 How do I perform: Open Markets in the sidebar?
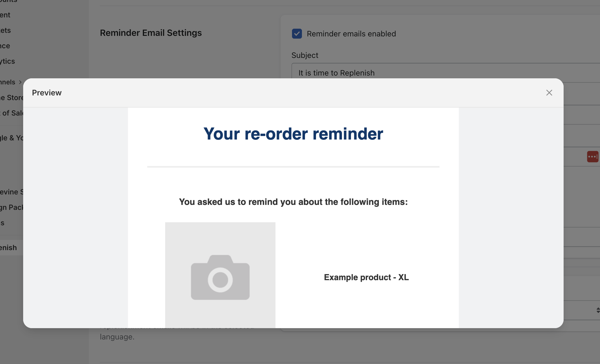coord(6,30)
